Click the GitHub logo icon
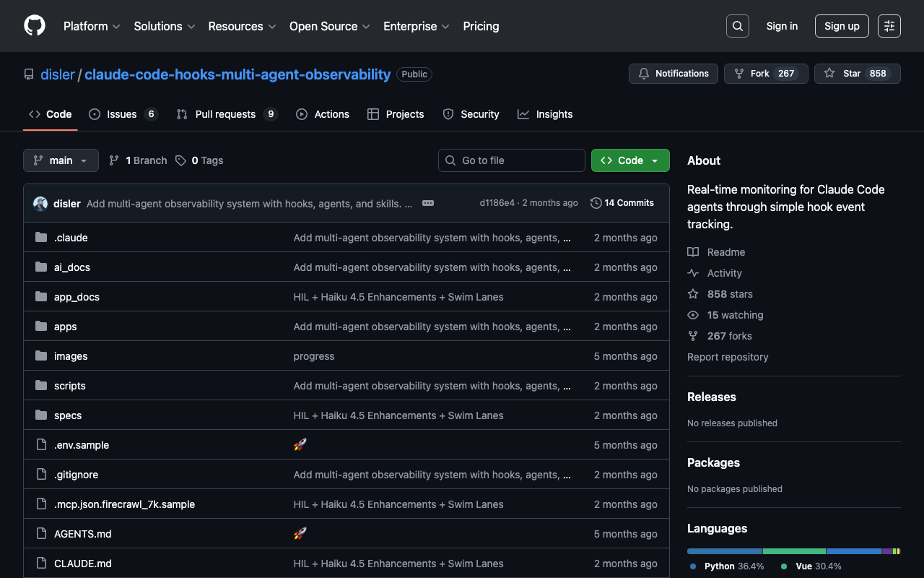 (35, 26)
